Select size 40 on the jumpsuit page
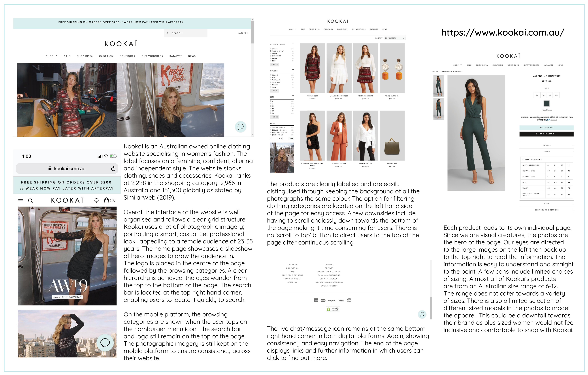This screenshot has height=375, width=588. coord(556,95)
